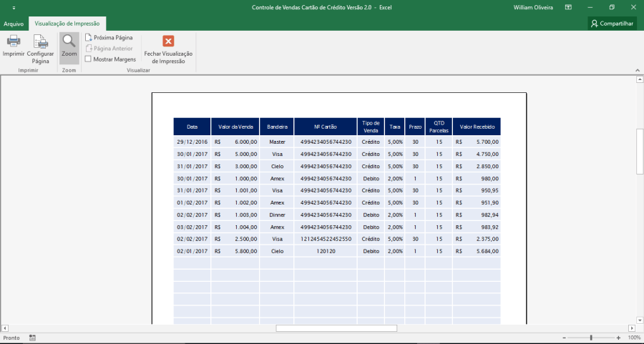Open the Quick Access Toolbar customize dropdown
This screenshot has height=344, width=644.
coord(14,7)
